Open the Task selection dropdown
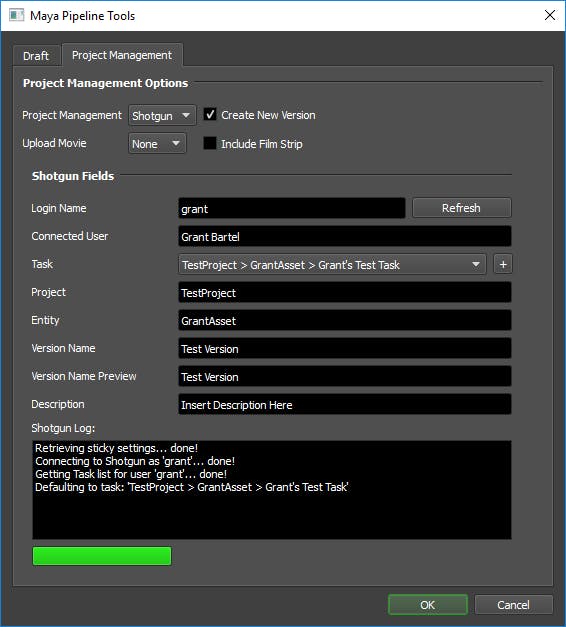The width and height of the screenshot is (566, 627). click(332, 264)
